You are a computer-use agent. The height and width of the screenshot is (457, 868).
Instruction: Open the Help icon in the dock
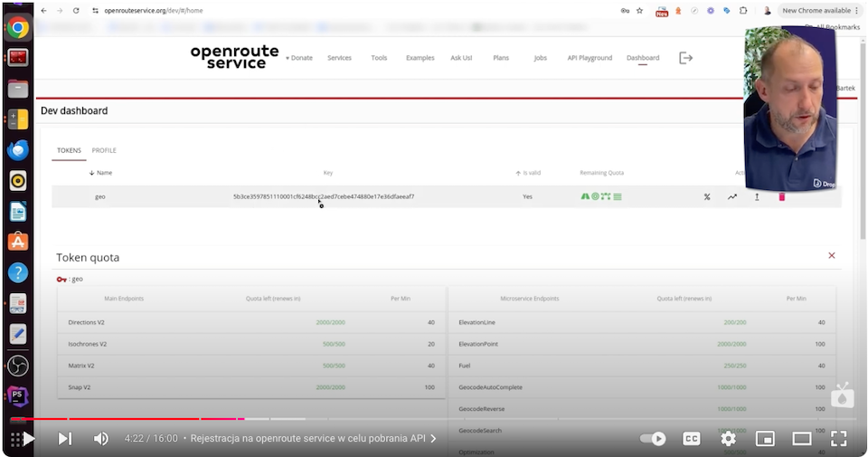click(18, 272)
